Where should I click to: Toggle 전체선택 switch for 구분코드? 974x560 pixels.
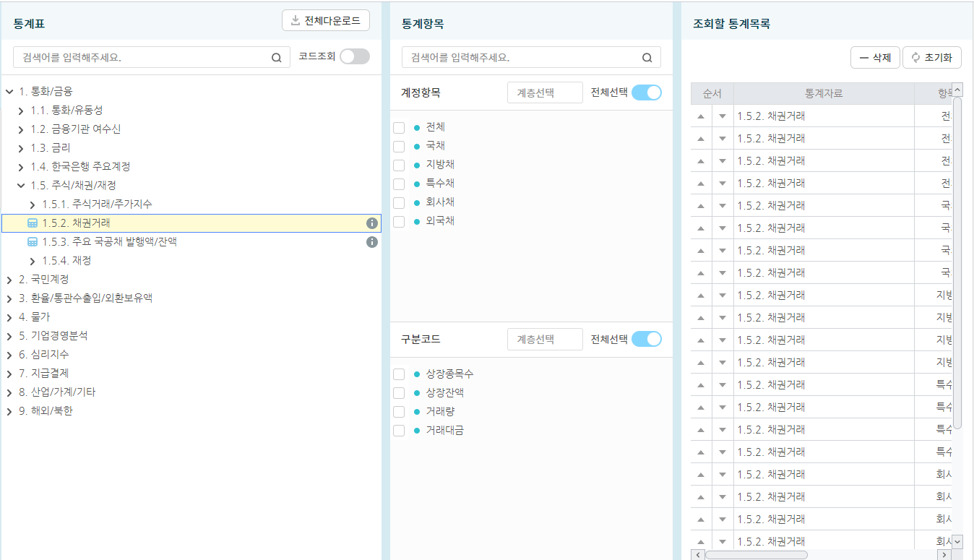(x=647, y=339)
